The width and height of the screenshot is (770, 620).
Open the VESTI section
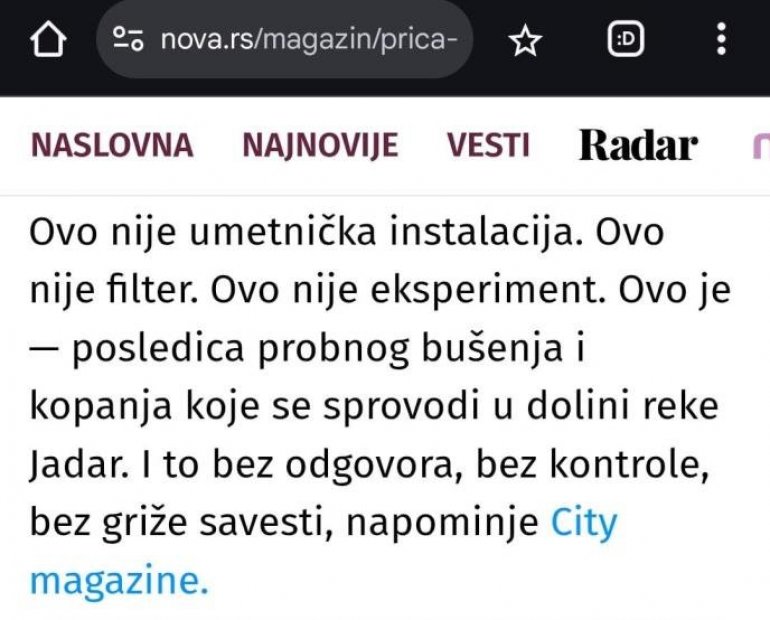point(488,146)
